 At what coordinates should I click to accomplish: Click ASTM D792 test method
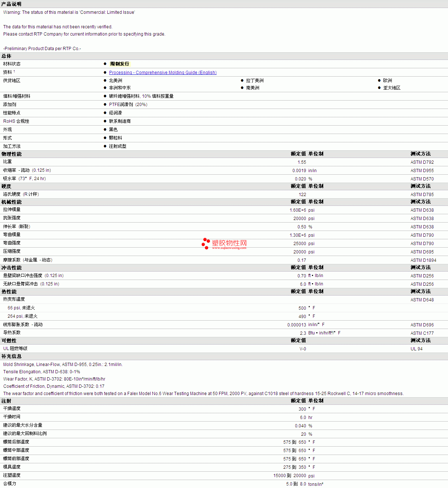(422, 162)
